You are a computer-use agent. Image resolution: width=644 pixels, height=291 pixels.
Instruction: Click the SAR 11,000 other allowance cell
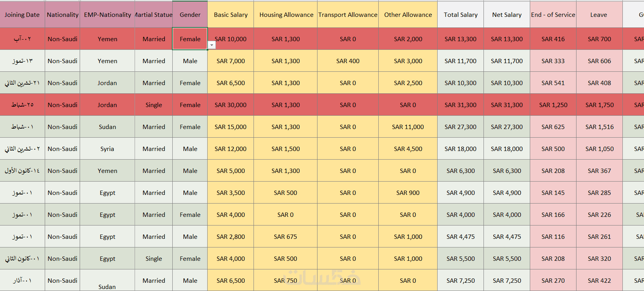click(408, 127)
